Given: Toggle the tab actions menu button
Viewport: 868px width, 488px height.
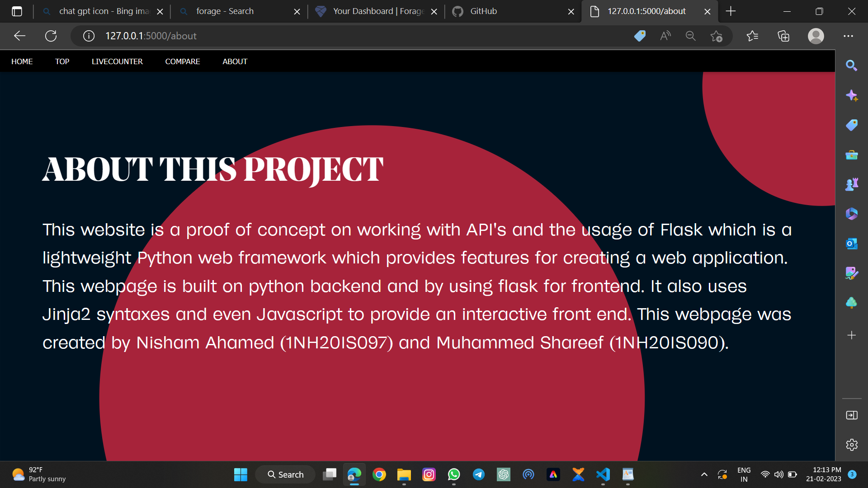Looking at the screenshot, I should (x=17, y=11).
